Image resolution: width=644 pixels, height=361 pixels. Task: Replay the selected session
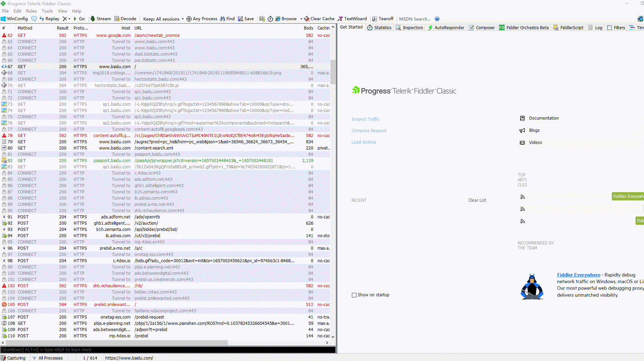coord(49,19)
